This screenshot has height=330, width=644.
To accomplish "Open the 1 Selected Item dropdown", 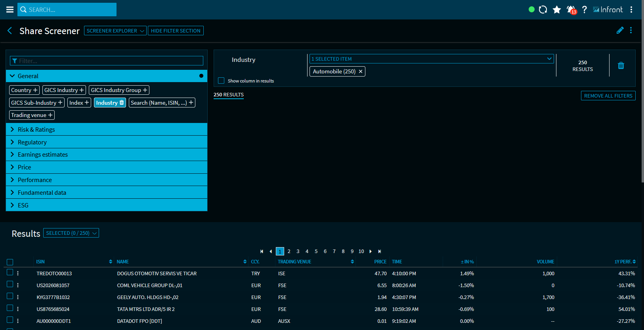I will coord(431,59).
